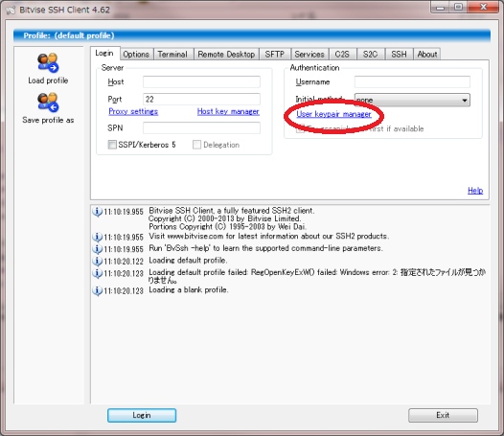504x436 pixels.
Task: Close the Bitvise SSH Client window
Action: click(483, 7)
